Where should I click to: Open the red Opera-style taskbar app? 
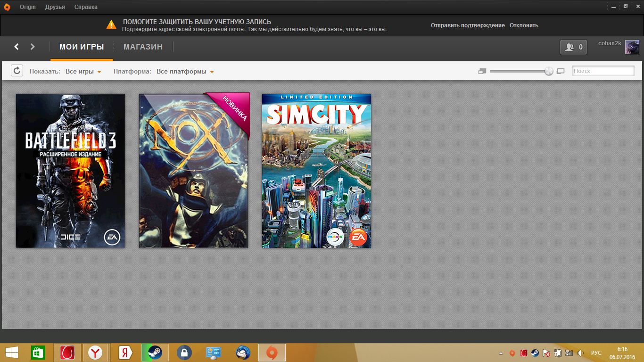point(67,353)
